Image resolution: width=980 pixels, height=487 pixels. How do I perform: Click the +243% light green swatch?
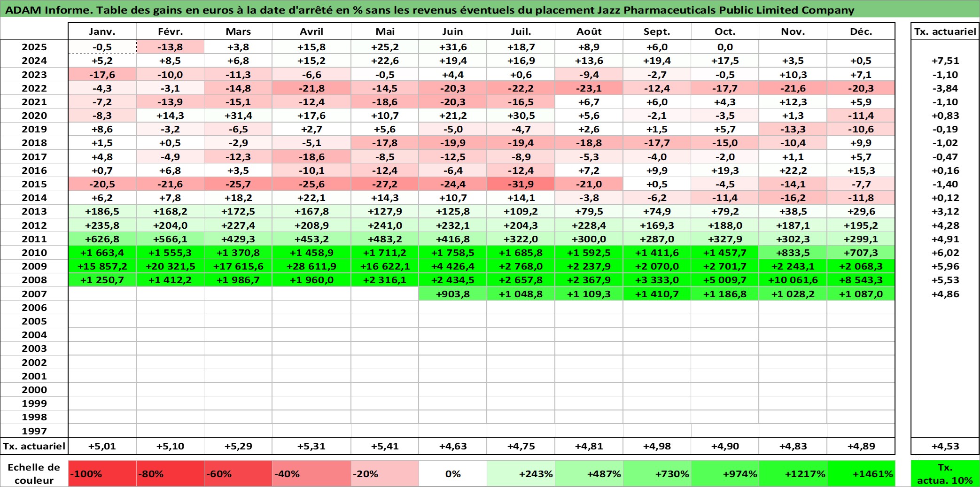pos(521,473)
